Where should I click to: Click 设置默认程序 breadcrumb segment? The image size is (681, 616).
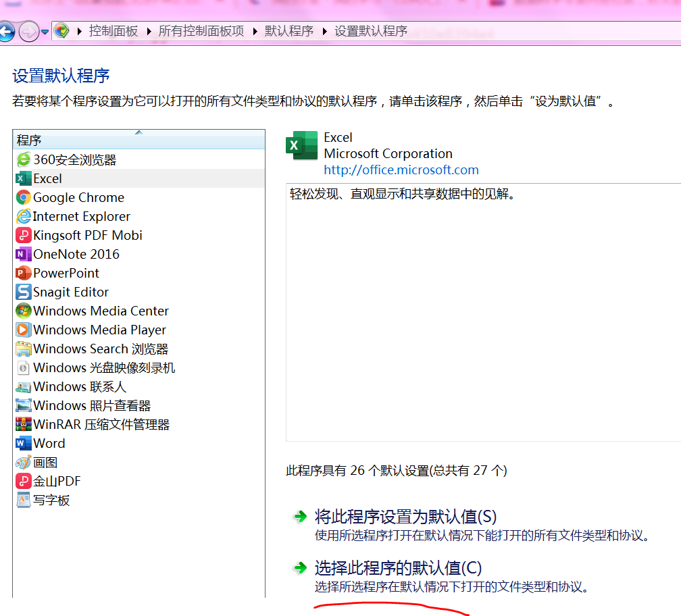[371, 31]
